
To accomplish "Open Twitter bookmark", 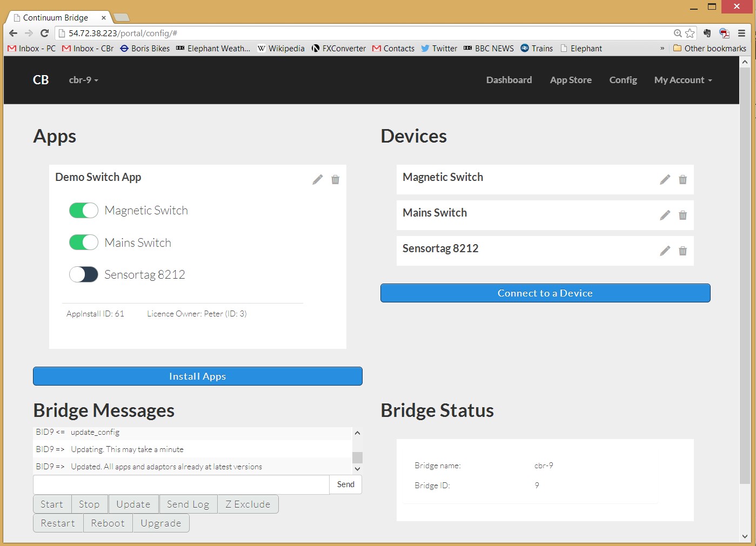I will click(439, 48).
